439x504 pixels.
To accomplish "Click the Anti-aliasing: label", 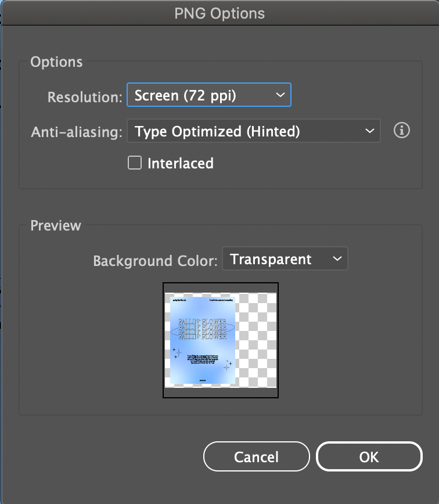I will 77,132.
